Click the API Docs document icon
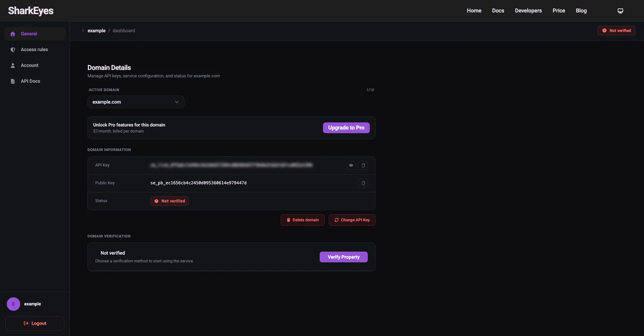Image resolution: width=644 pixels, height=336 pixels. (x=13, y=81)
